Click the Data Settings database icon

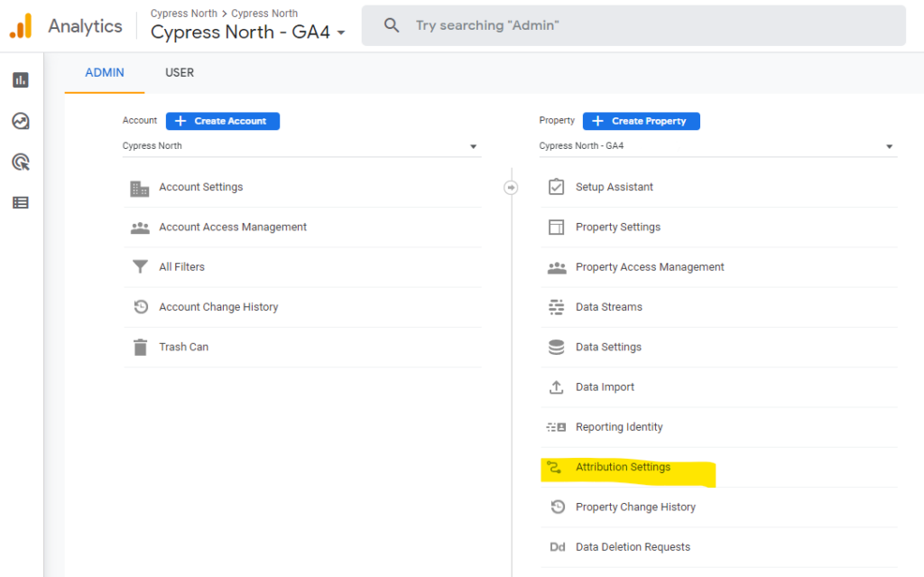(556, 347)
